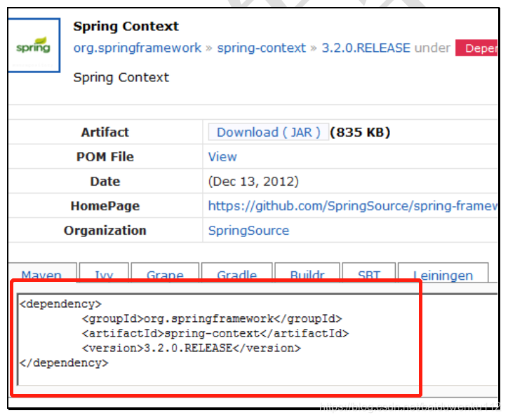The image size is (508, 420).
Task: Click the closing </dependency> tag line
Action: 64,363
